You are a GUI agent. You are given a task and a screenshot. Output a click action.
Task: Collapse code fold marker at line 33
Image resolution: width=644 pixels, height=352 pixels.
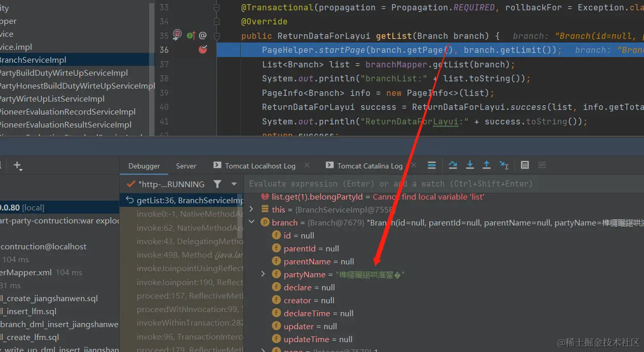[x=217, y=8]
